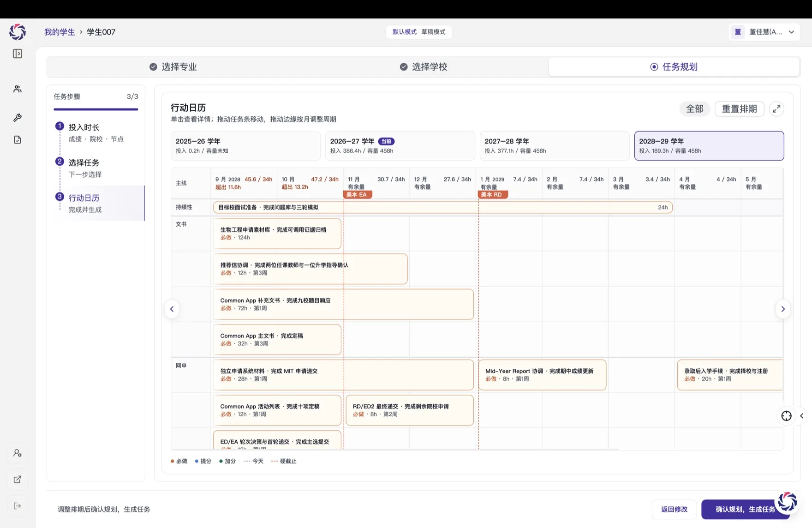The image size is (812, 528).
Task: Click the 提分 legend entry
Action: (203, 462)
